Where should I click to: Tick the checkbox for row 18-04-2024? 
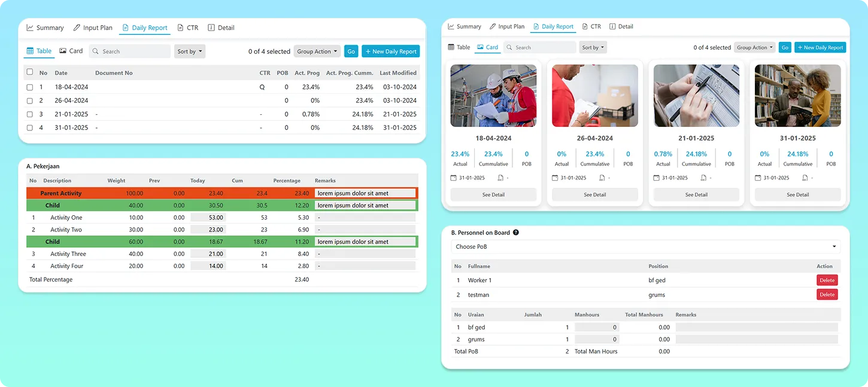click(x=30, y=87)
